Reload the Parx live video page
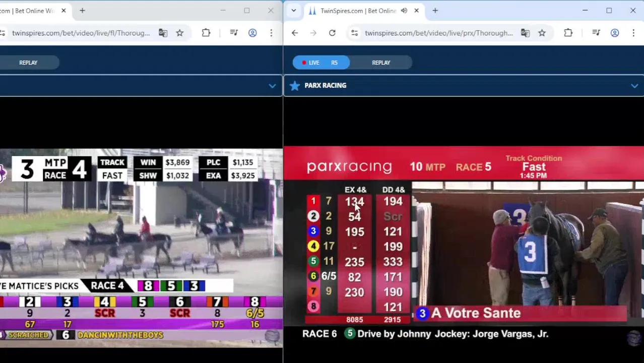 [x=332, y=33]
